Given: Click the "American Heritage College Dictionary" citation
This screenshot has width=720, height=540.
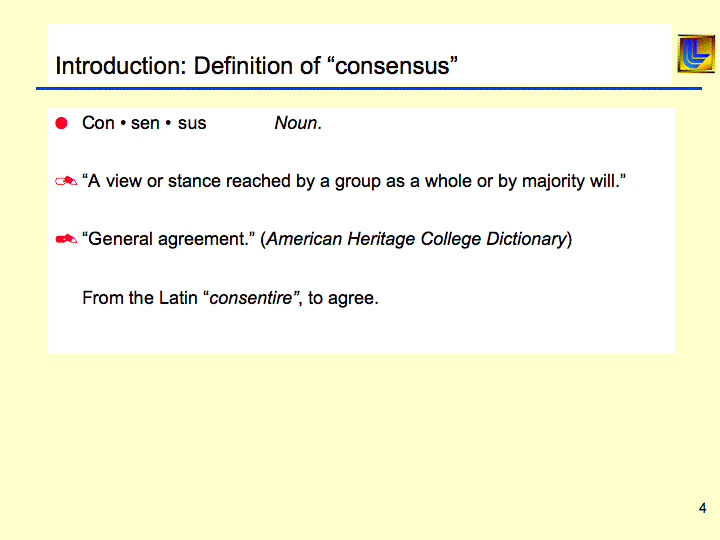Looking at the screenshot, I should pyautogui.click(x=417, y=239).
